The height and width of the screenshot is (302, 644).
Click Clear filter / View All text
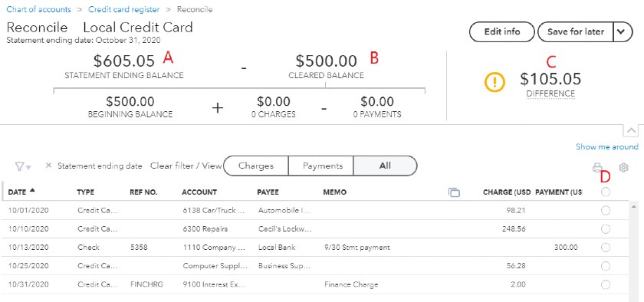[186, 166]
